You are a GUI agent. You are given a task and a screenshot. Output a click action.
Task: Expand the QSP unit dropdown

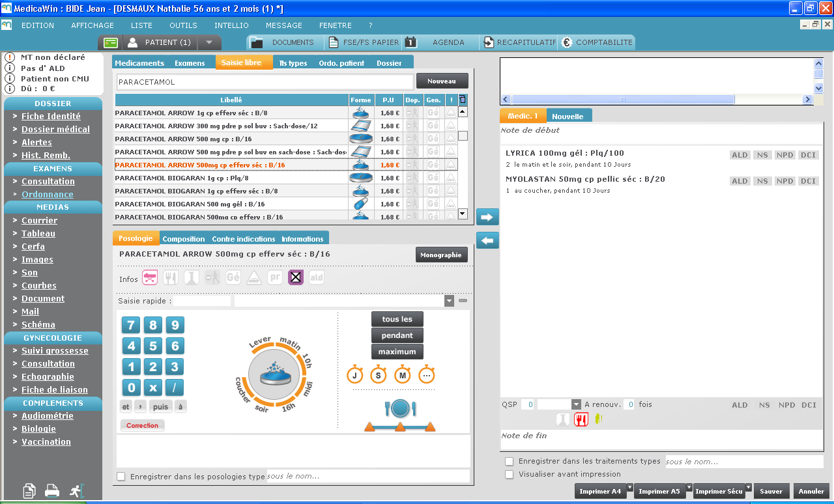[576, 404]
